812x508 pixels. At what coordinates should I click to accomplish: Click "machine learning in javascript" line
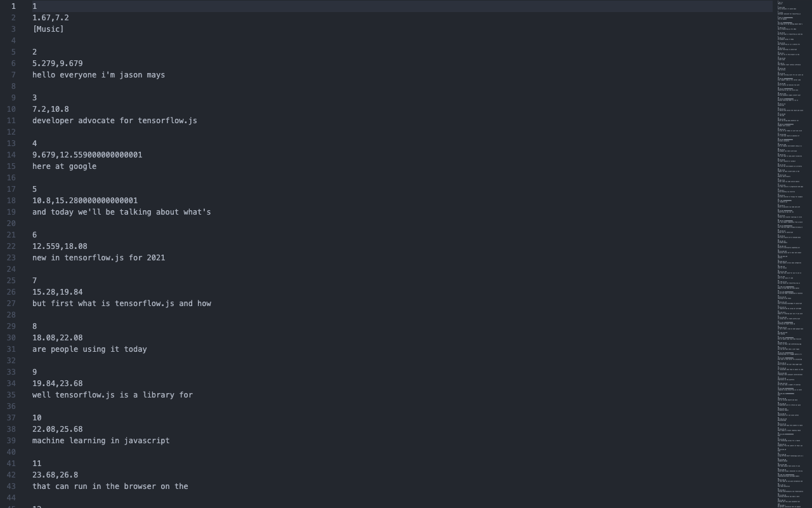pyautogui.click(x=101, y=441)
